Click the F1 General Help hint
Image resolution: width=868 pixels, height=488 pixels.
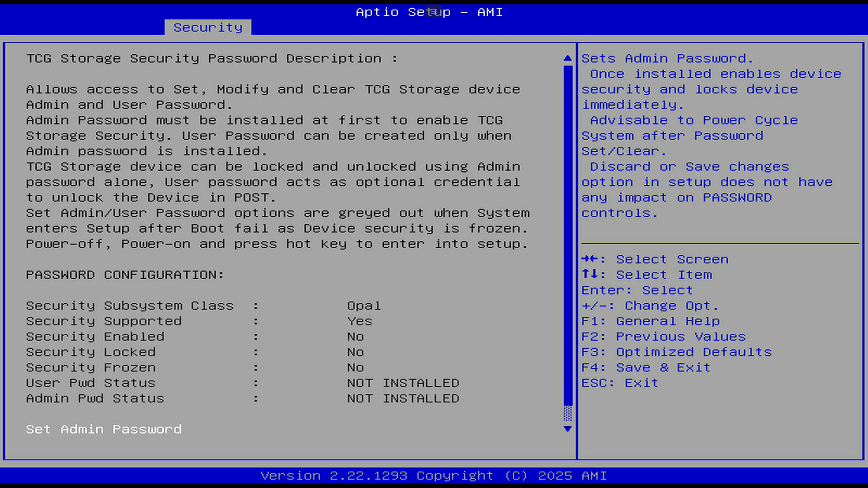650,321
